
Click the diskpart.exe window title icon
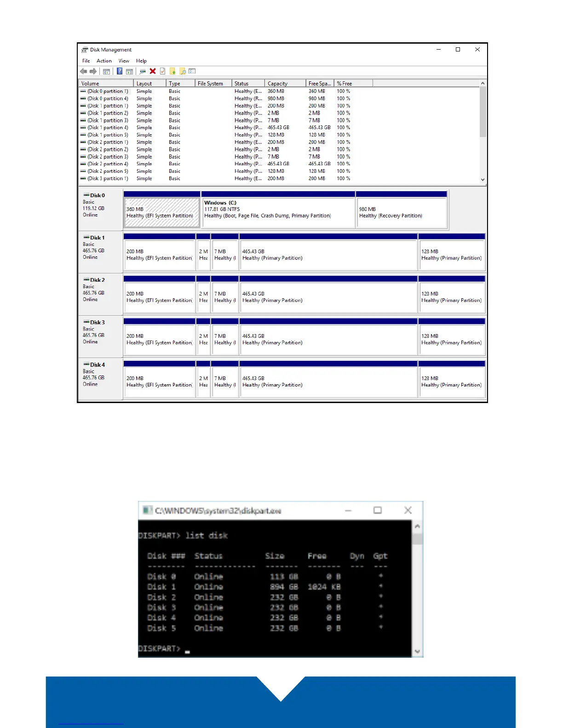point(147,510)
